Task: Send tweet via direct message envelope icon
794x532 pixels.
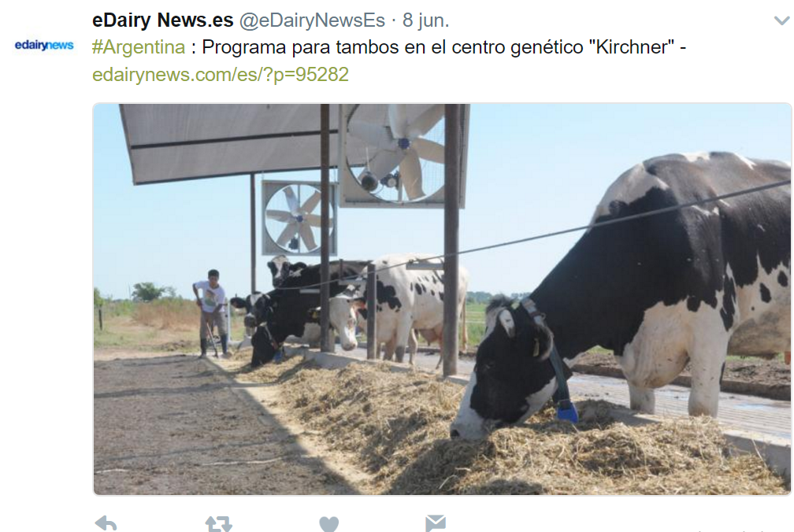Action: [x=436, y=523]
